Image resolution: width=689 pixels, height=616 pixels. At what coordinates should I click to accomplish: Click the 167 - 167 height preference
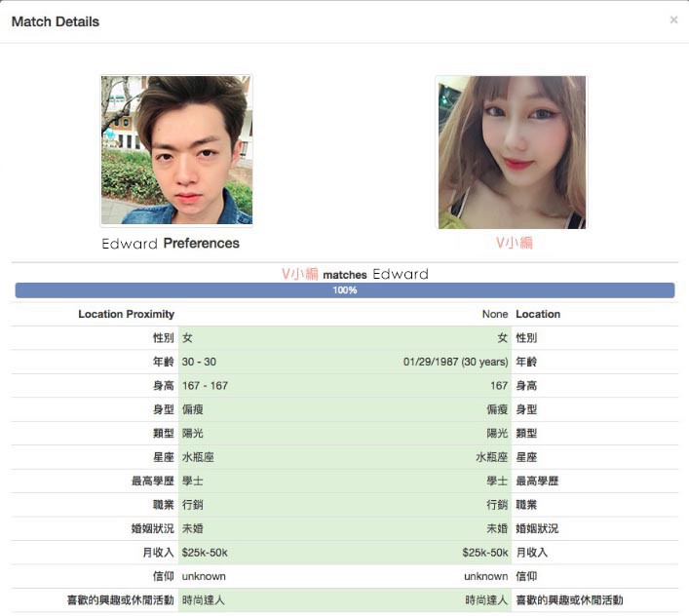tap(205, 386)
